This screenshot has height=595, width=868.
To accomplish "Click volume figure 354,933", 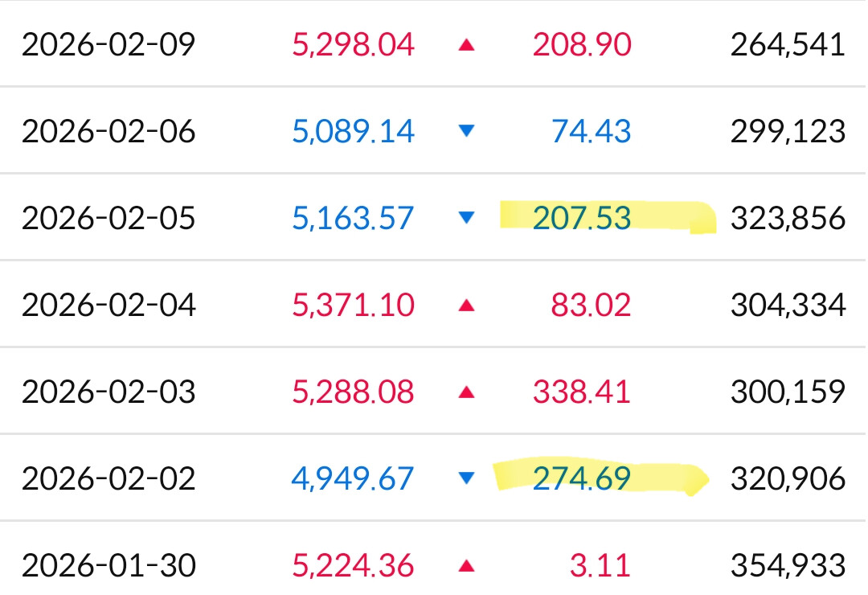I will [788, 566].
